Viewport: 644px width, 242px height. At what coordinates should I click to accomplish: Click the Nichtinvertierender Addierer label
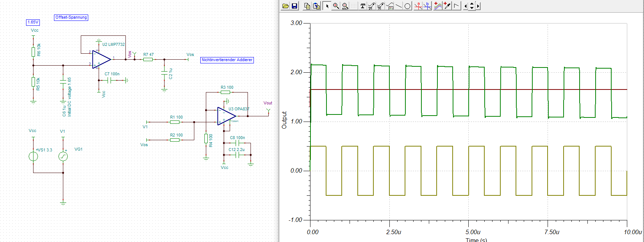227,60
